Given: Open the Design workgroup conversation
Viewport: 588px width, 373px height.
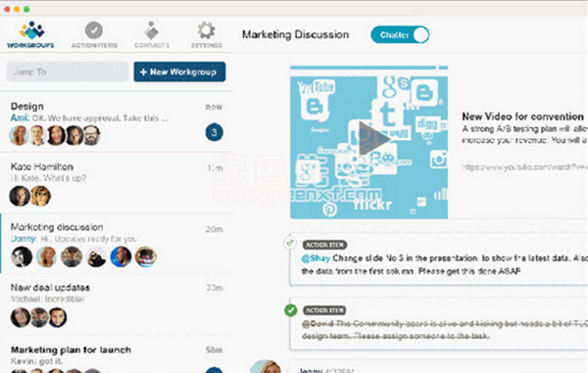Looking at the screenshot, I should pyautogui.click(x=117, y=121).
